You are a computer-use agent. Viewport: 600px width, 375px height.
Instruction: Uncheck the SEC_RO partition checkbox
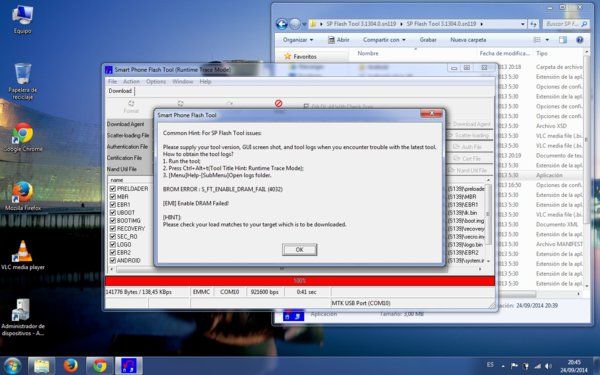pyautogui.click(x=113, y=236)
